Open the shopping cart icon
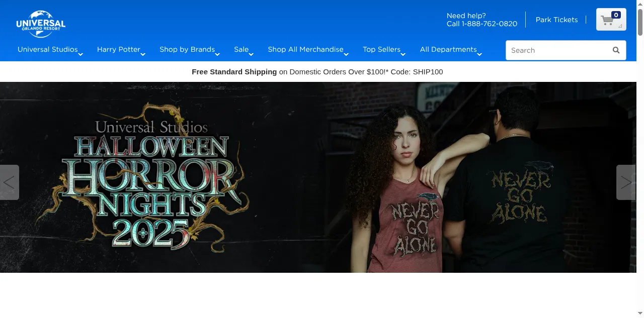Image resolution: width=644 pixels, height=318 pixels. 611,20
